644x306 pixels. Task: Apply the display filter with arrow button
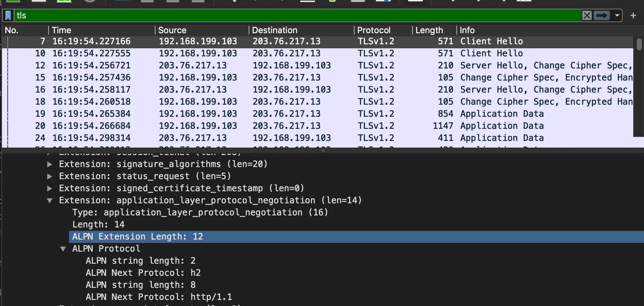tap(602, 15)
